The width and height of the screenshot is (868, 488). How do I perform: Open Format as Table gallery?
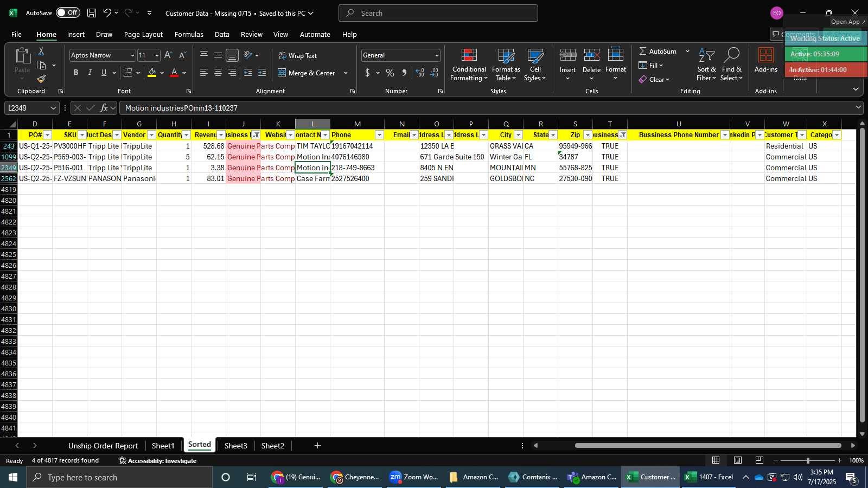(506, 65)
